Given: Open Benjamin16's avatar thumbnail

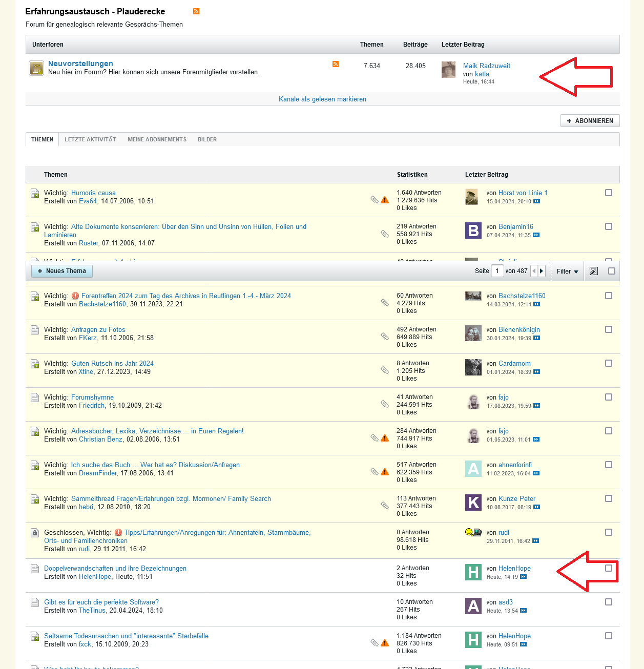Looking at the screenshot, I should (473, 231).
